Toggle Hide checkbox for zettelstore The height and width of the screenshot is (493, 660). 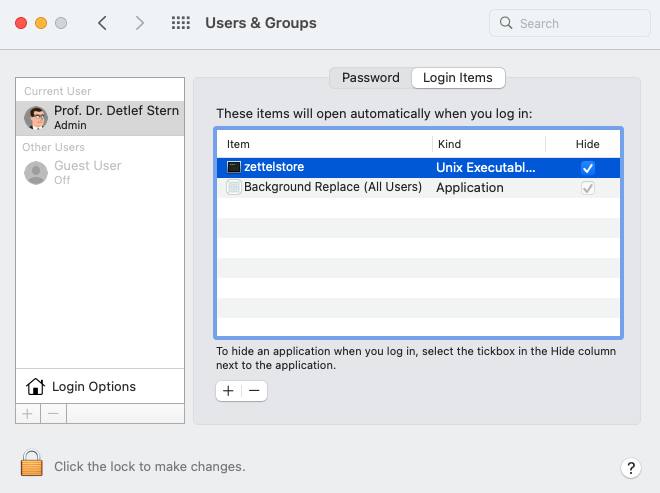[x=588, y=168]
